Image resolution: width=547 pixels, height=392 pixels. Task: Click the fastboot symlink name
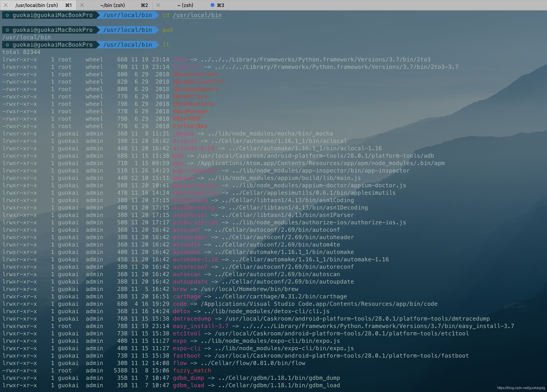(187, 356)
